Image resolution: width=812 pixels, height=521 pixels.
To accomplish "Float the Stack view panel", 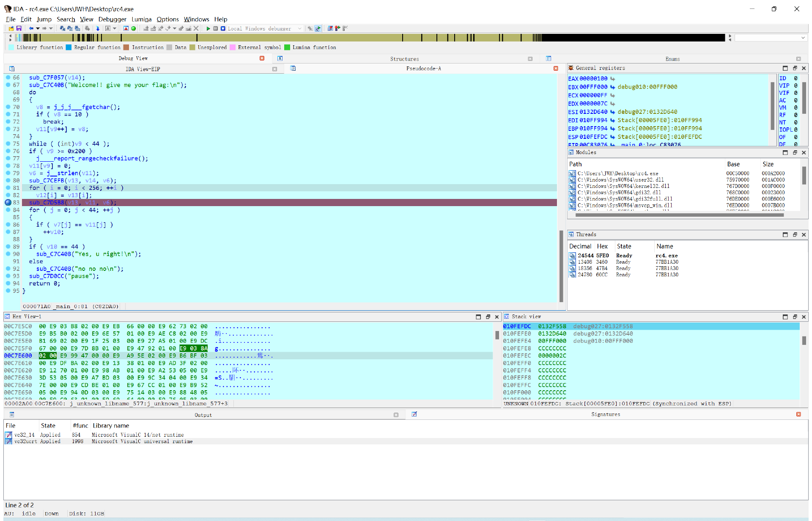I will tap(794, 317).
